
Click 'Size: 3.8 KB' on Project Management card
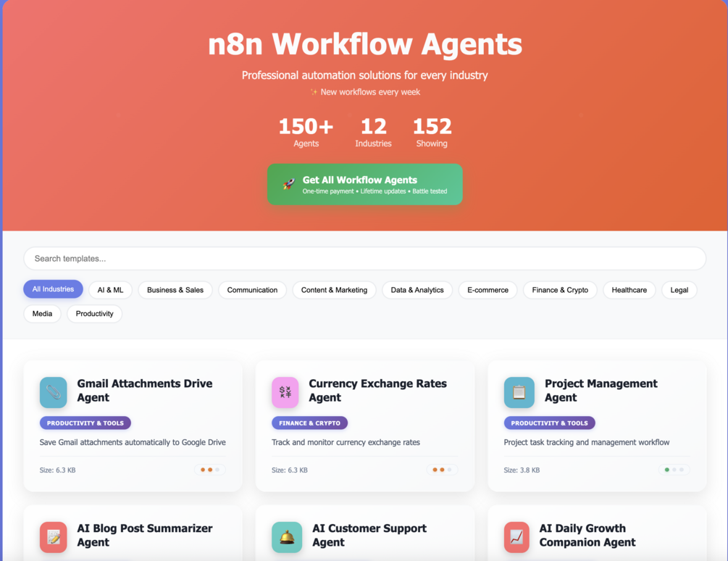522,470
